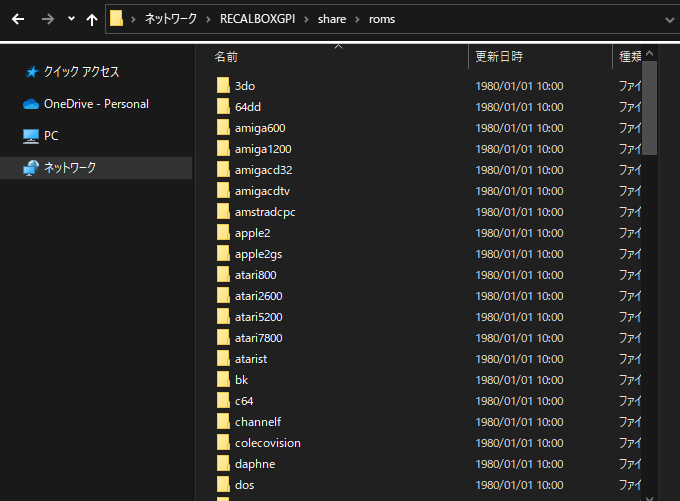Open recent locations dropdown arrow
Screen dimensions: 680x501
(71, 19)
